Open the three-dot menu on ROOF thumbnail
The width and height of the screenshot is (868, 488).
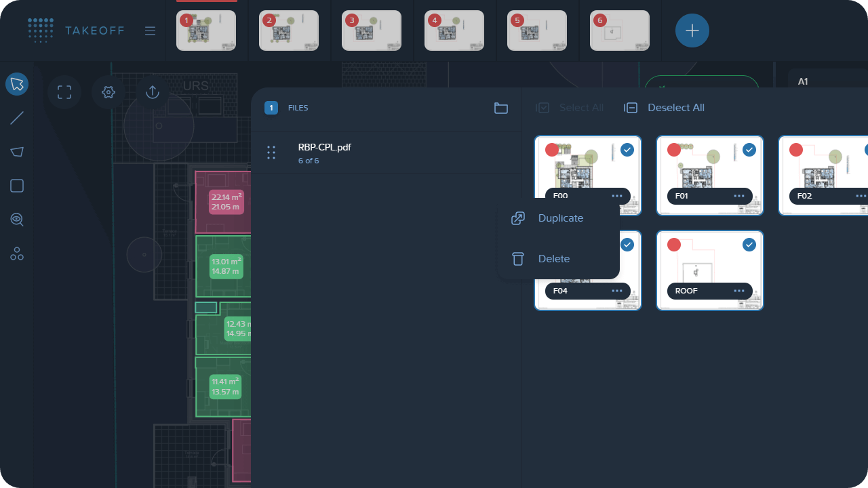[x=738, y=291]
